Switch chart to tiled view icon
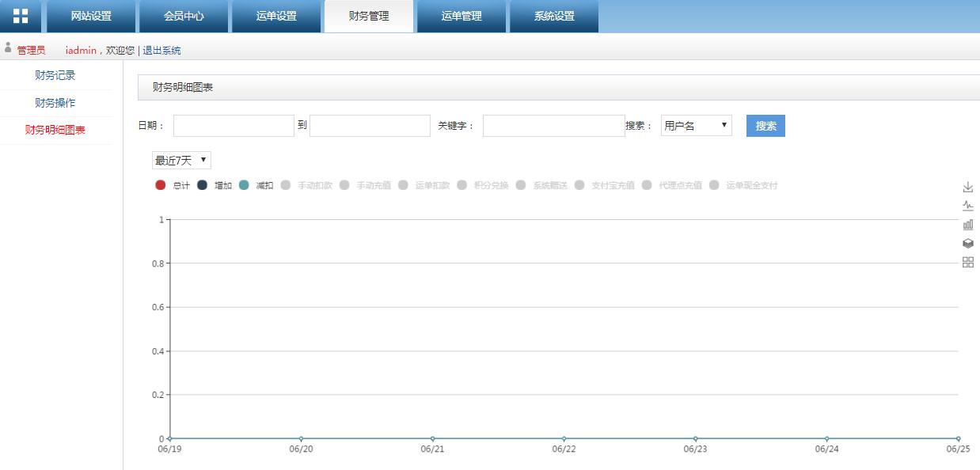The height and width of the screenshot is (470, 980). [x=967, y=263]
